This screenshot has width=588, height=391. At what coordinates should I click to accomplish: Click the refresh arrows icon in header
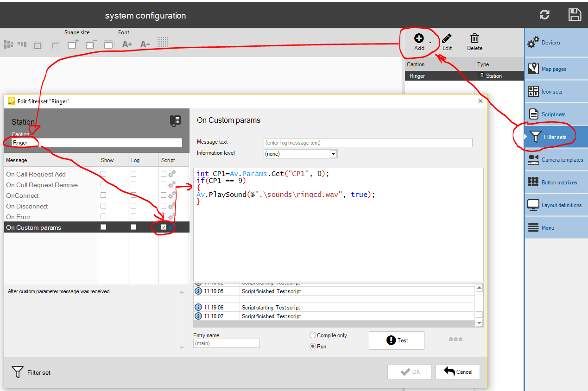[x=544, y=15]
